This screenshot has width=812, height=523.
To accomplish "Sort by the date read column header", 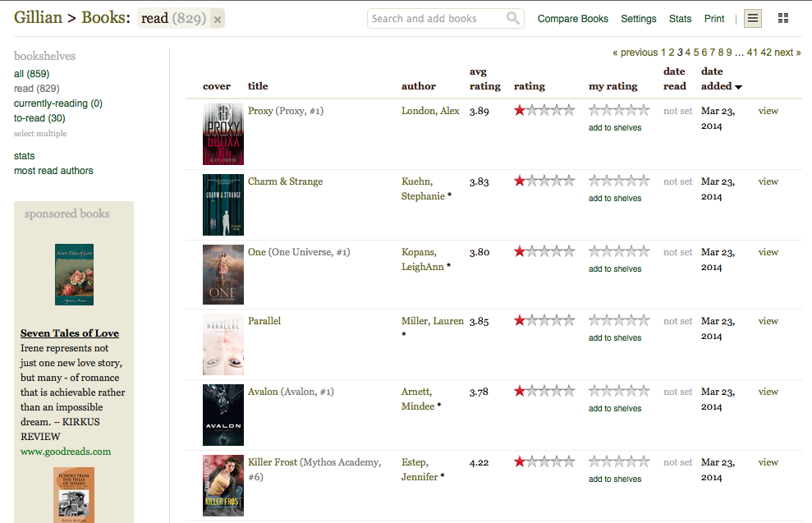I will click(675, 79).
